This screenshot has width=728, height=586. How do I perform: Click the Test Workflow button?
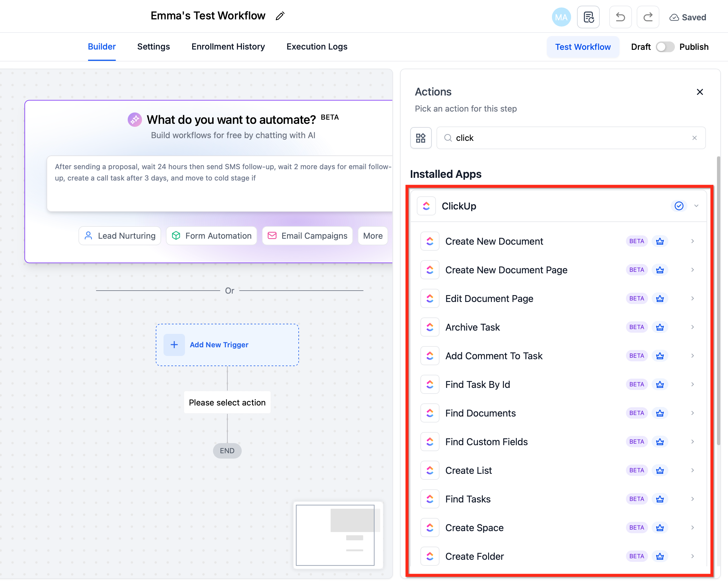point(582,47)
